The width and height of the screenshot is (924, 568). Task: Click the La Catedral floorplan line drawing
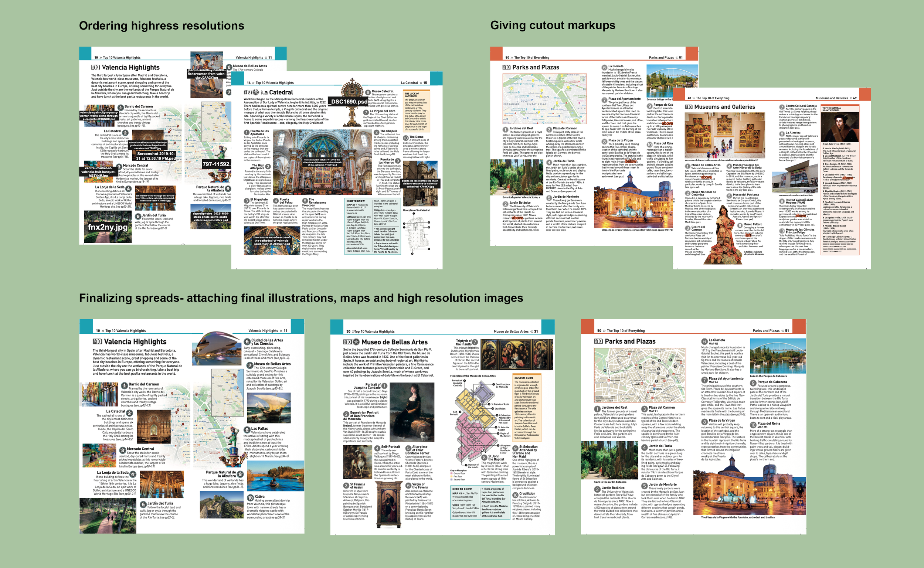coord(417,234)
